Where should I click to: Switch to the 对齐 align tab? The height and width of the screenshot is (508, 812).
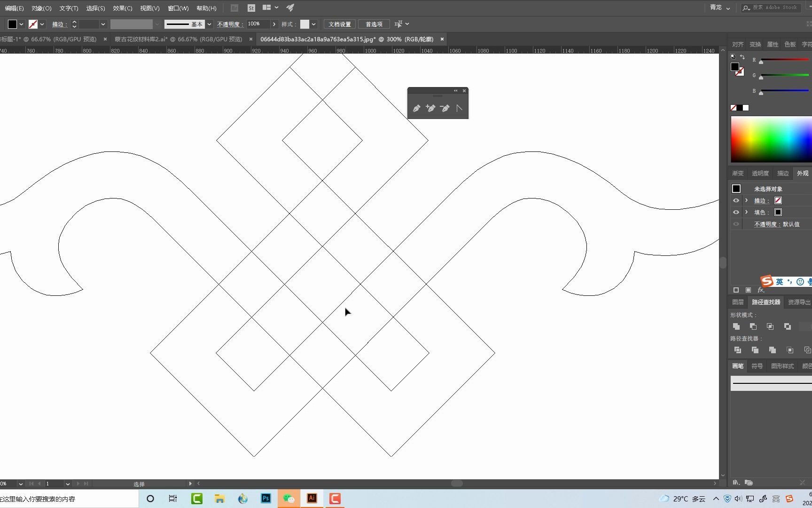coord(738,44)
